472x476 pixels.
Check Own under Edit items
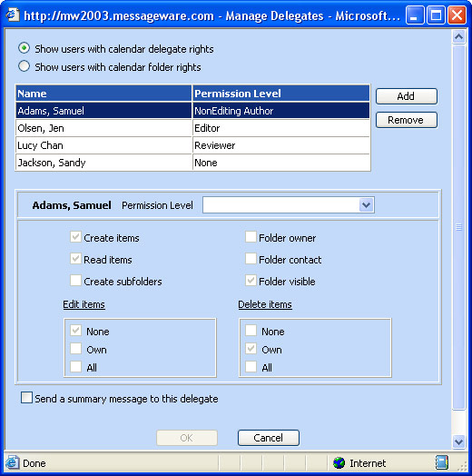point(75,349)
